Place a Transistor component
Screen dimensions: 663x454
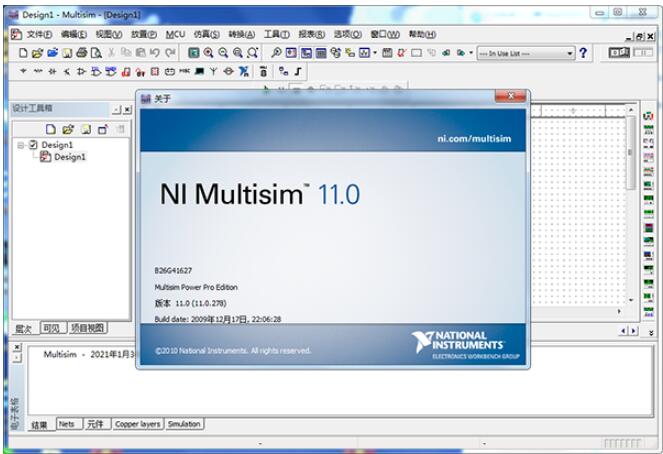pyautogui.click(x=67, y=71)
